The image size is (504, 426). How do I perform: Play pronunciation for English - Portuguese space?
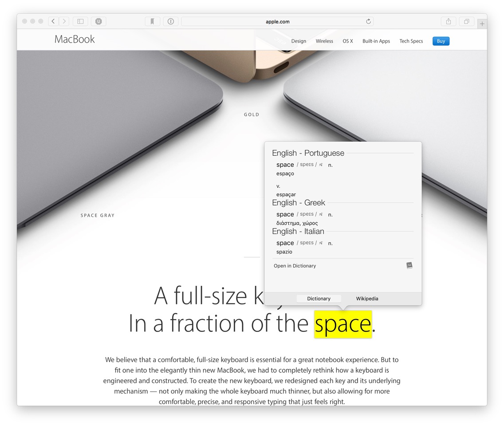(321, 165)
